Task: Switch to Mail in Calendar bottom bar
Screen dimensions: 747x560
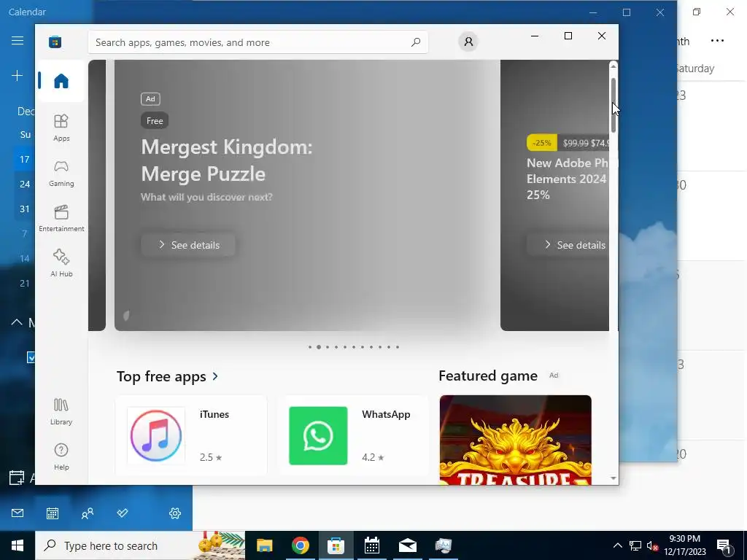Action: 18,513
